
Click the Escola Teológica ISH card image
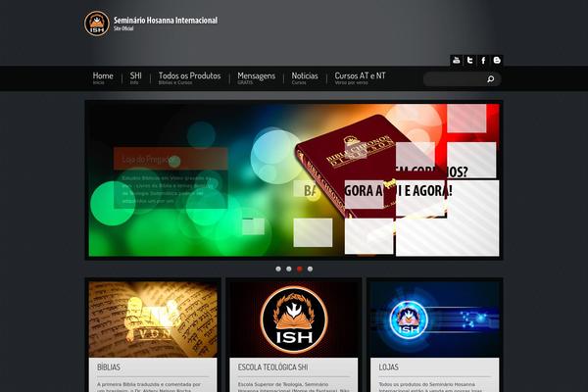click(294, 319)
